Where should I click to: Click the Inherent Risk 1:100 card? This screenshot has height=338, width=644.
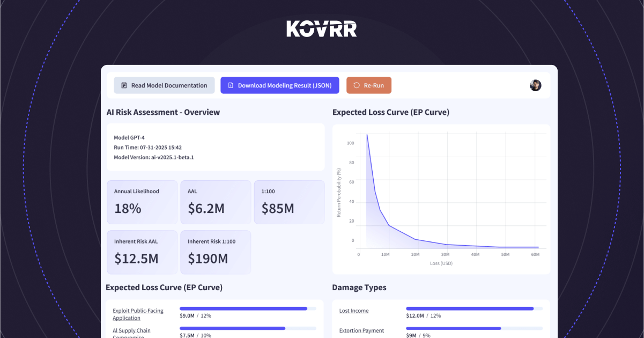pyautogui.click(x=216, y=252)
